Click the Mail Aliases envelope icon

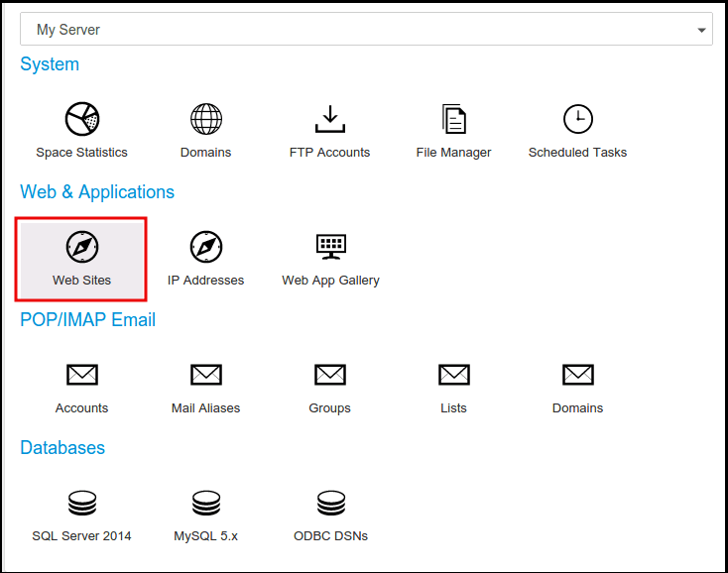[206, 375]
